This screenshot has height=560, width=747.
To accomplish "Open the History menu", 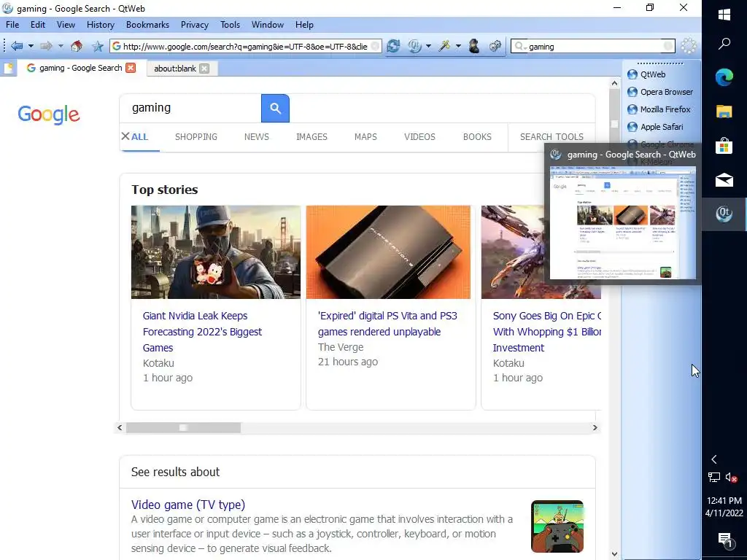I will pyautogui.click(x=100, y=25).
